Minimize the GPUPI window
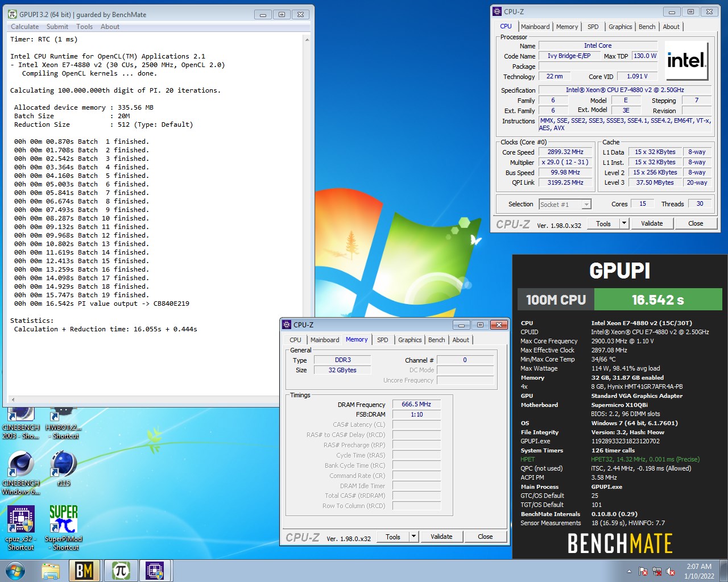This screenshot has width=728, height=582. 263,15
